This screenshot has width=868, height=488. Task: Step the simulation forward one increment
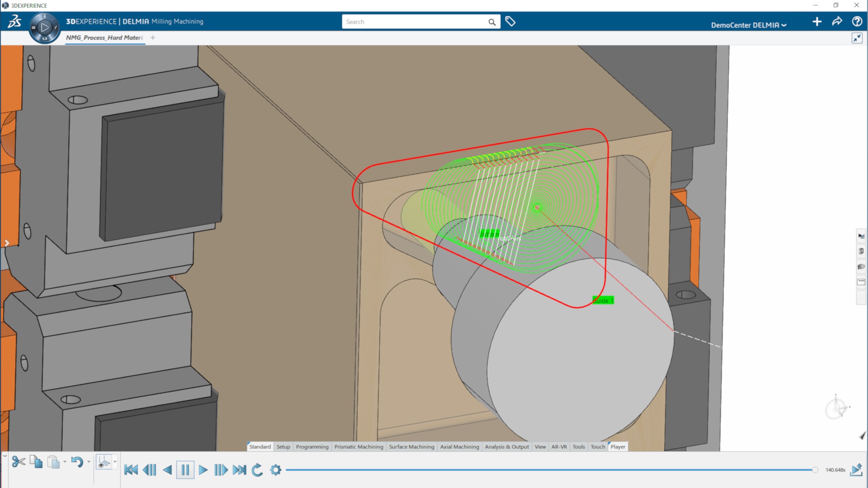[x=221, y=469]
